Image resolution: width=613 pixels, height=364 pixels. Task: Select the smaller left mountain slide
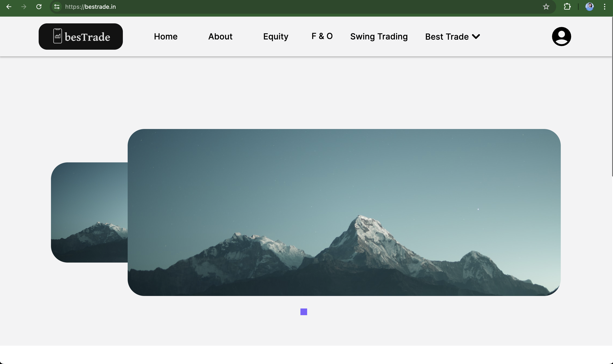pos(89,212)
